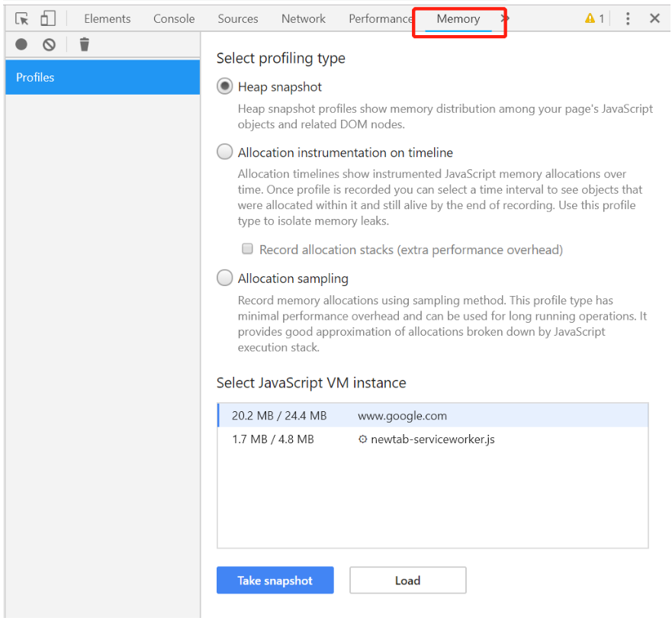The width and height of the screenshot is (672, 621).
Task: Select the newtab-serviceworker.js VM instance
Action: (x=432, y=439)
